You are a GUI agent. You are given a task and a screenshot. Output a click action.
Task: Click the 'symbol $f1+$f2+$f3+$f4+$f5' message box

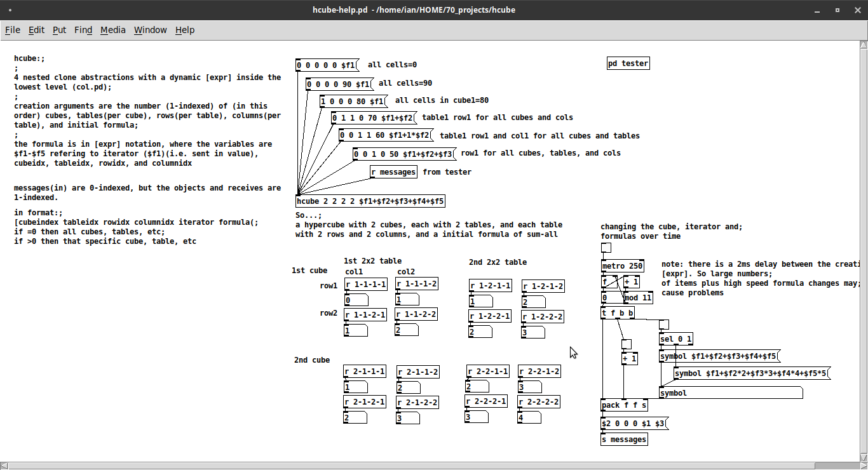point(719,357)
